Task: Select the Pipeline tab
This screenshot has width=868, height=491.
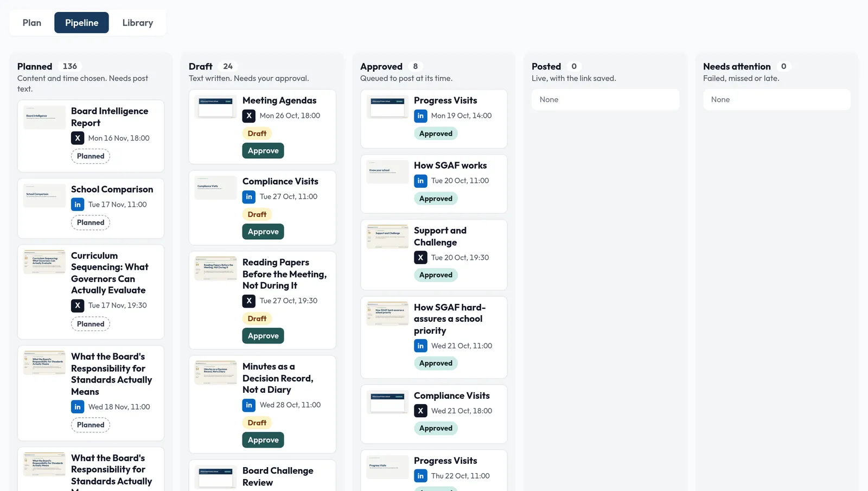Action: point(81,23)
